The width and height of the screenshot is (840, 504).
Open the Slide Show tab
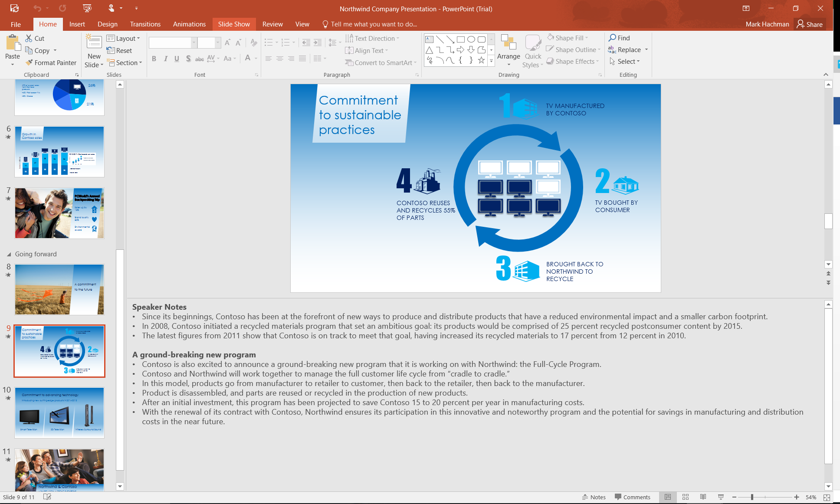234,24
